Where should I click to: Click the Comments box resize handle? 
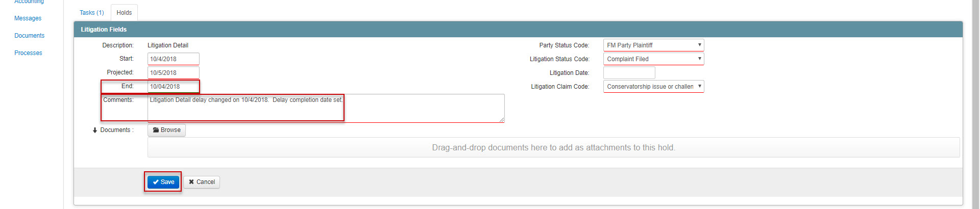502,120
